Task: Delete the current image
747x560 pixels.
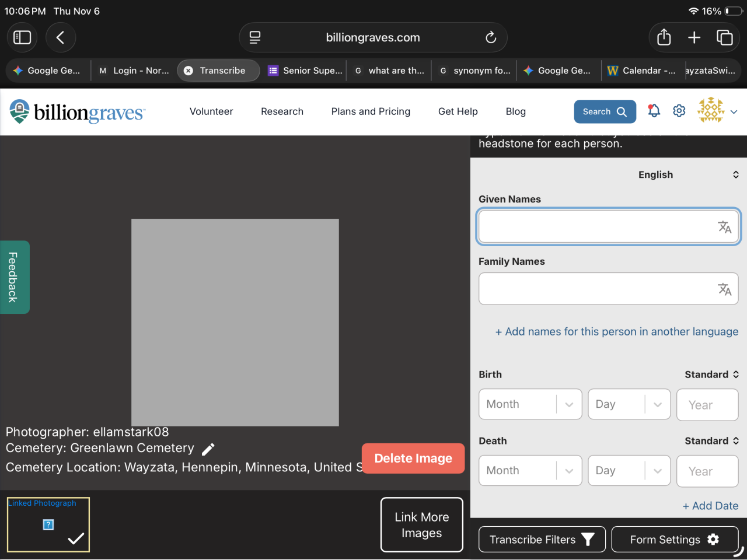Action: point(413,459)
